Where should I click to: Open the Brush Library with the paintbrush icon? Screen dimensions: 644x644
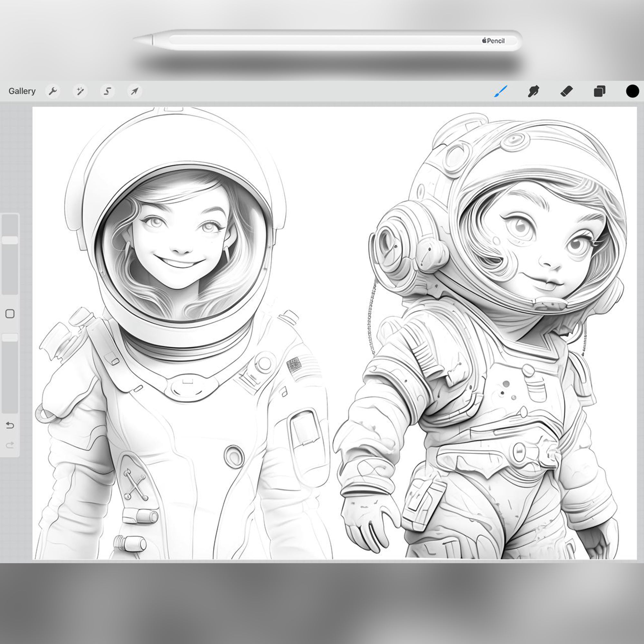point(500,91)
